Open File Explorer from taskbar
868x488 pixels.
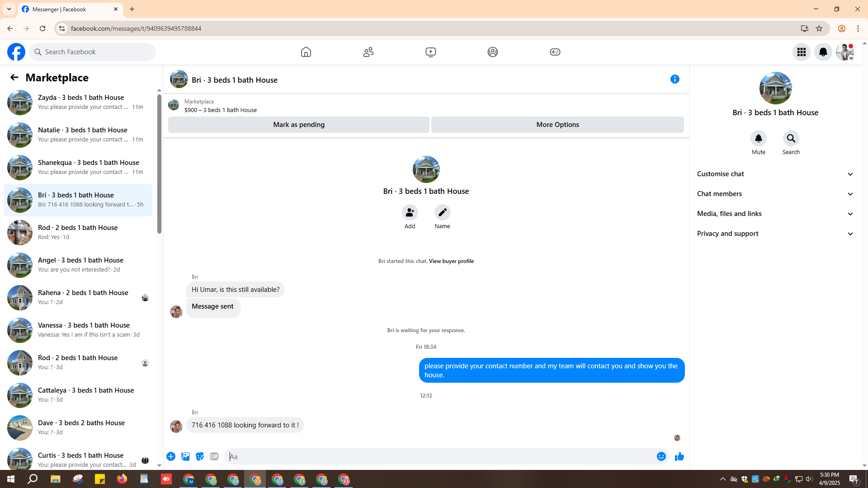click(55, 479)
